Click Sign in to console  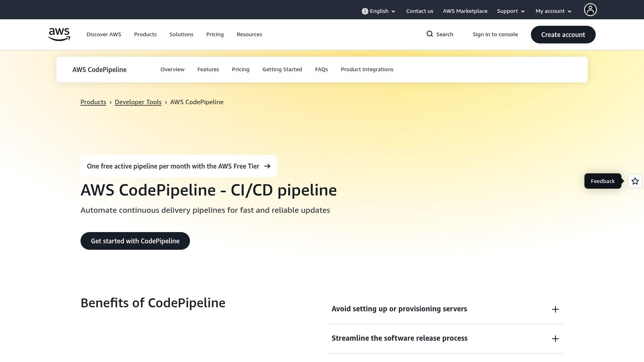495,35
